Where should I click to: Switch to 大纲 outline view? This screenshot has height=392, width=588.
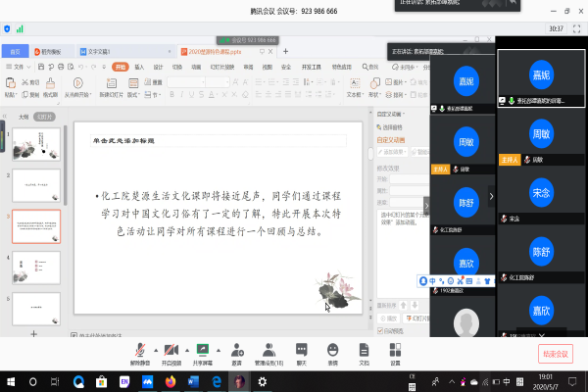[x=24, y=116]
